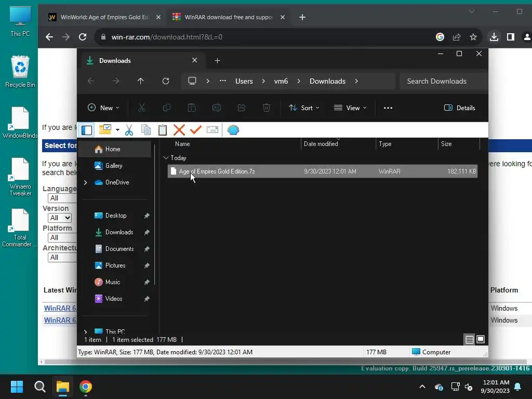Open folder options icon in classic toolbar
532x399 pixels.
click(105, 129)
